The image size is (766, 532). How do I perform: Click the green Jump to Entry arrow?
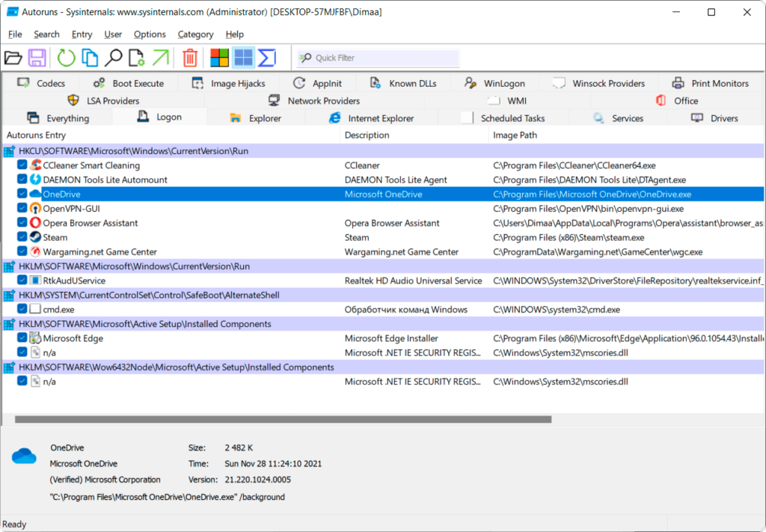[x=160, y=58]
